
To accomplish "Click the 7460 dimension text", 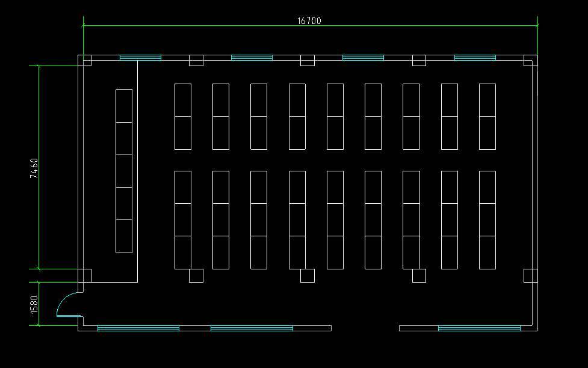I will pyautogui.click(x=34, y=168).
